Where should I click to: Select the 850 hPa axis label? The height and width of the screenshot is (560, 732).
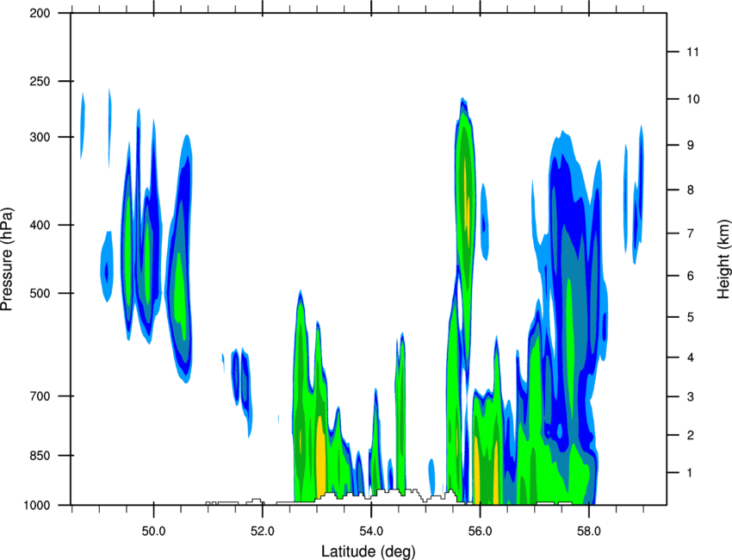point(40,456)
